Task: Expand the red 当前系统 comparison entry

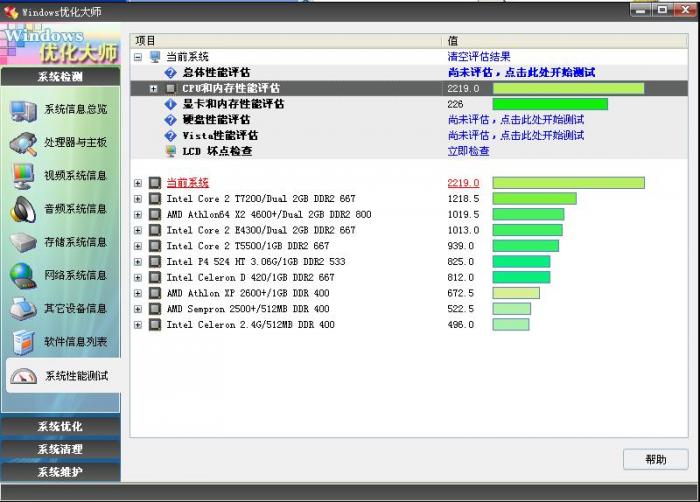Action: (138, 183)
